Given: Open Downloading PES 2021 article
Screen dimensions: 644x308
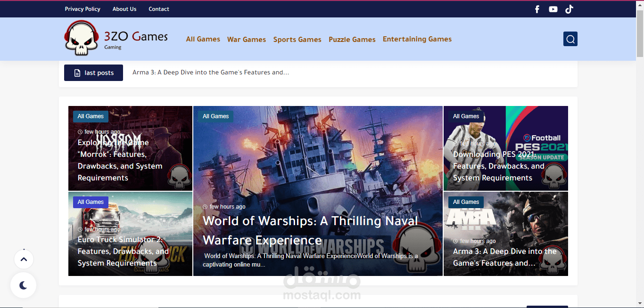Looking at the screenshot, I should coord(499,166).
